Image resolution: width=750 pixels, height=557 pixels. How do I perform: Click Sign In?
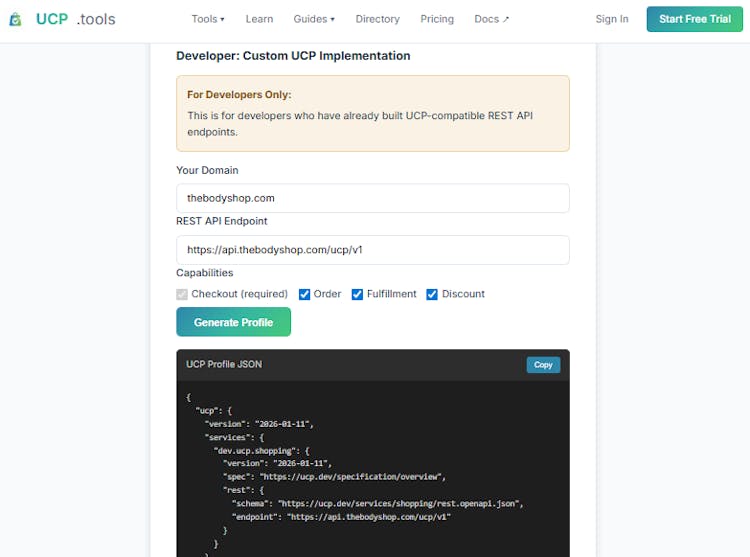tap(612, 19)
